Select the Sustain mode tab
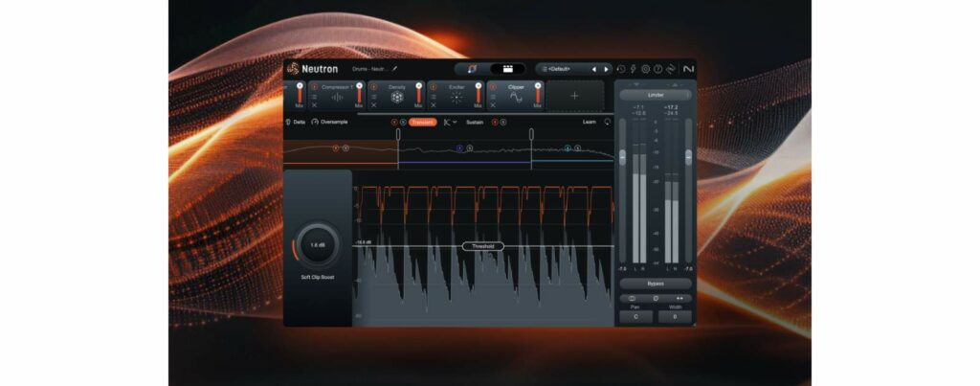This screenshot has height=386, width=980. click(x=475, y=123)
